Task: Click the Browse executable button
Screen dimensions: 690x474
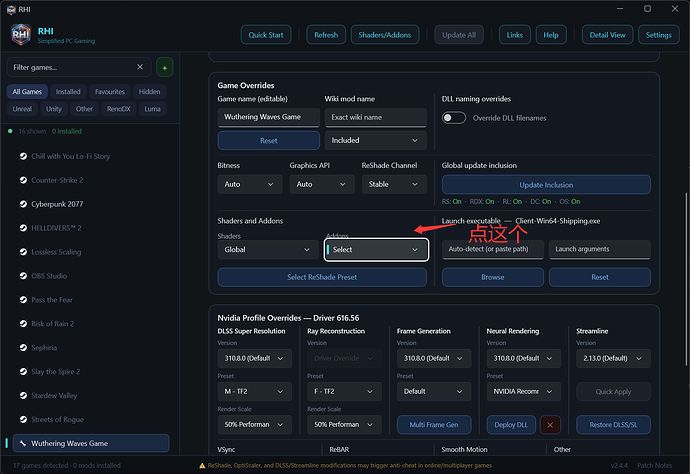Action: (x=493, y=277)
